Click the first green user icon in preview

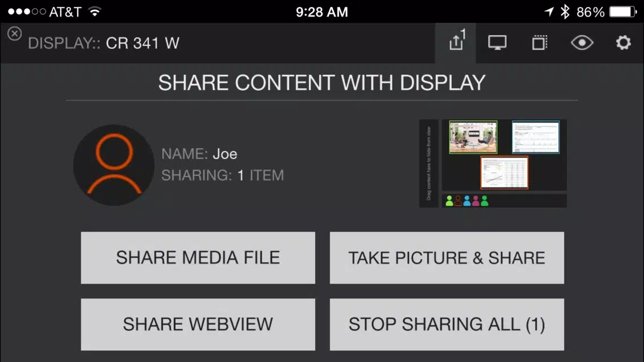450,201
